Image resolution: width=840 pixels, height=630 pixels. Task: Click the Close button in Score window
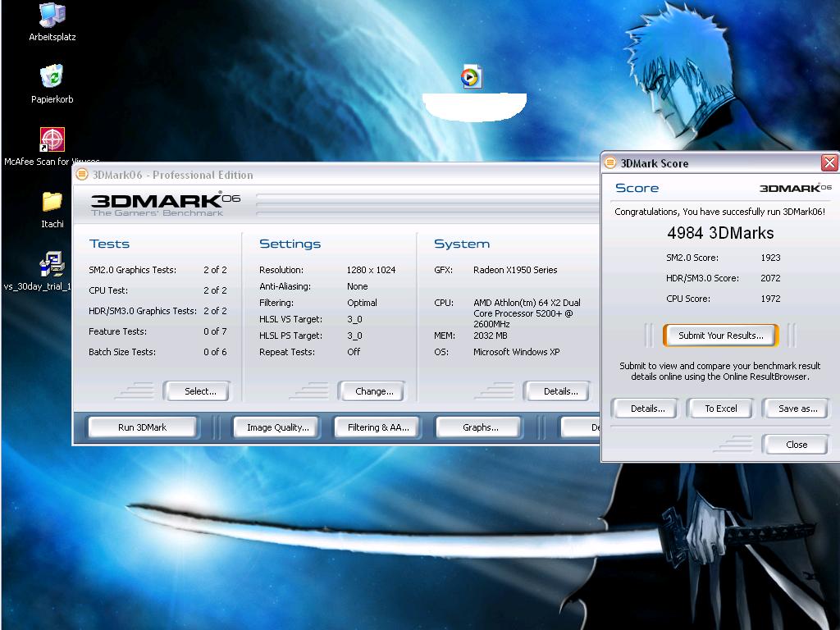pyautogui.click(x=796, y=444)
